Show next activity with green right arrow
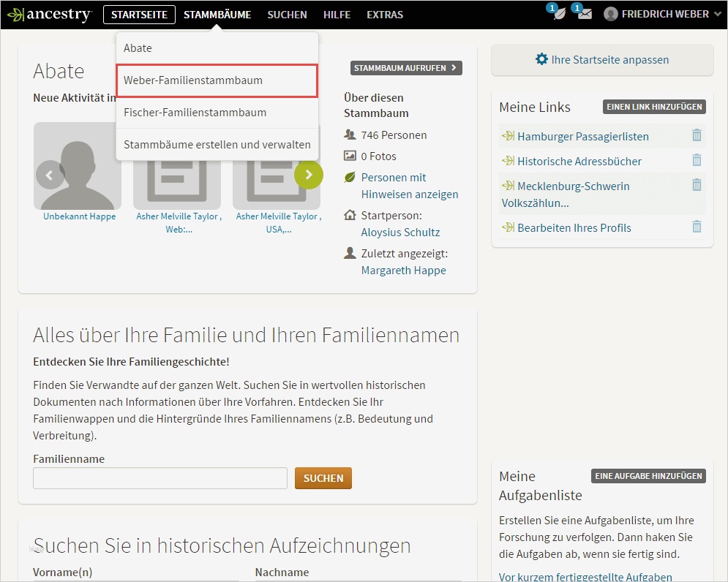This screenshot has width=728, height=582. pos(308,175)
